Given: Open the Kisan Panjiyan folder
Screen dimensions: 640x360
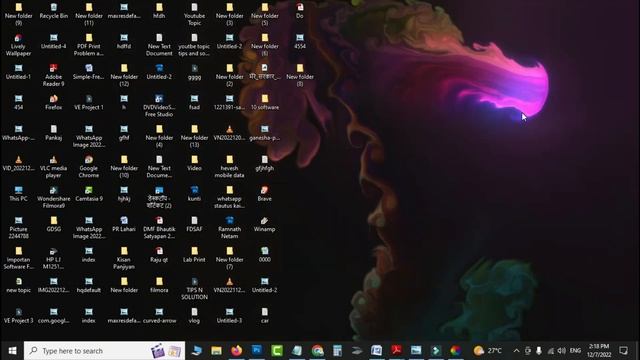Looking at the screenshot, I should coord(124,258).
